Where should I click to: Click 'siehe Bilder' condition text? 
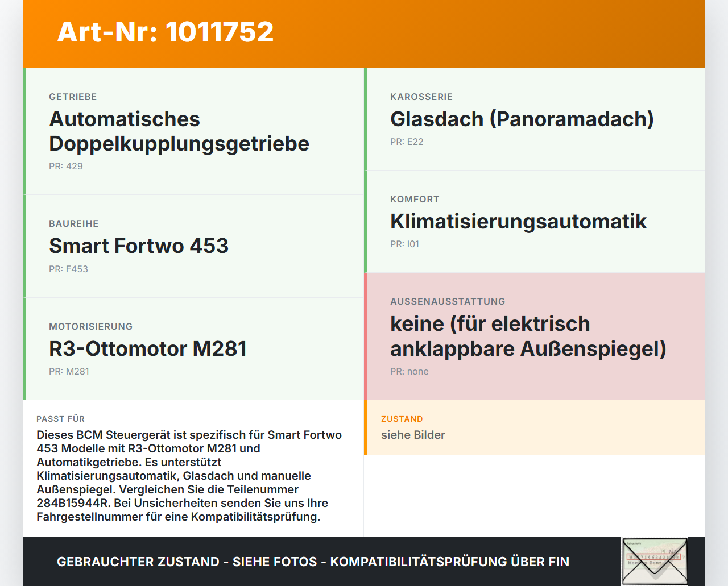(x=413, y=435)
